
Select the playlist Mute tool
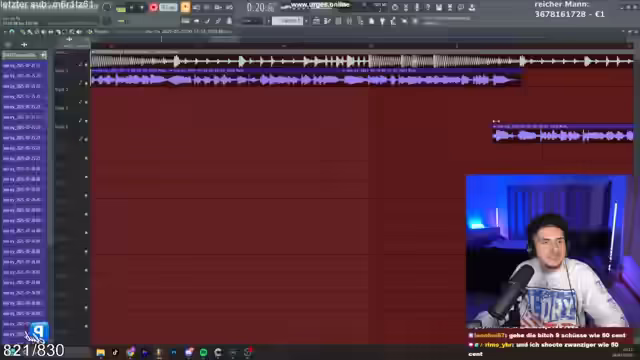click(x=44, y=31)
